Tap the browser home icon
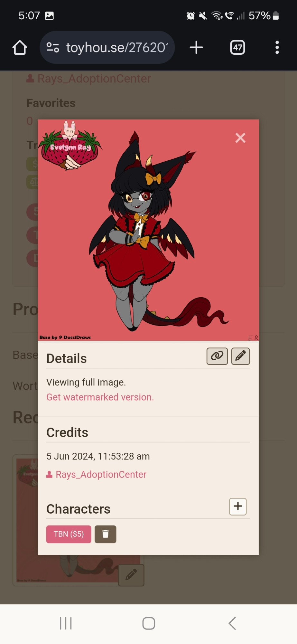 20,48
